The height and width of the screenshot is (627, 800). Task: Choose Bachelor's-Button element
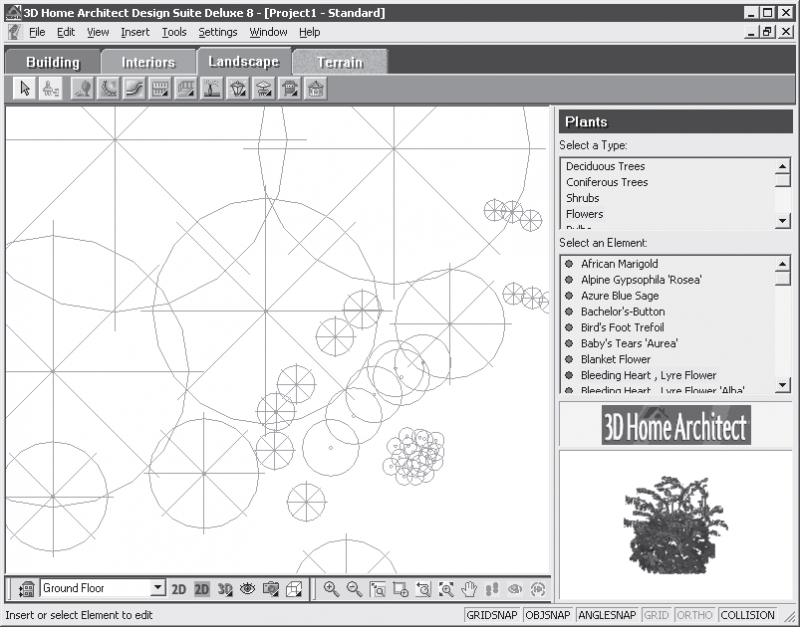pos(622,311)
